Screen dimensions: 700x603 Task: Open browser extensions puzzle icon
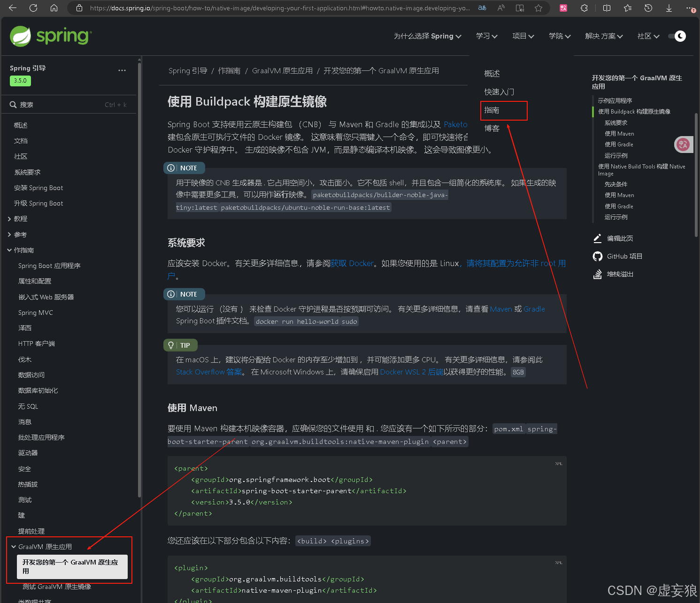click(584, 8)
